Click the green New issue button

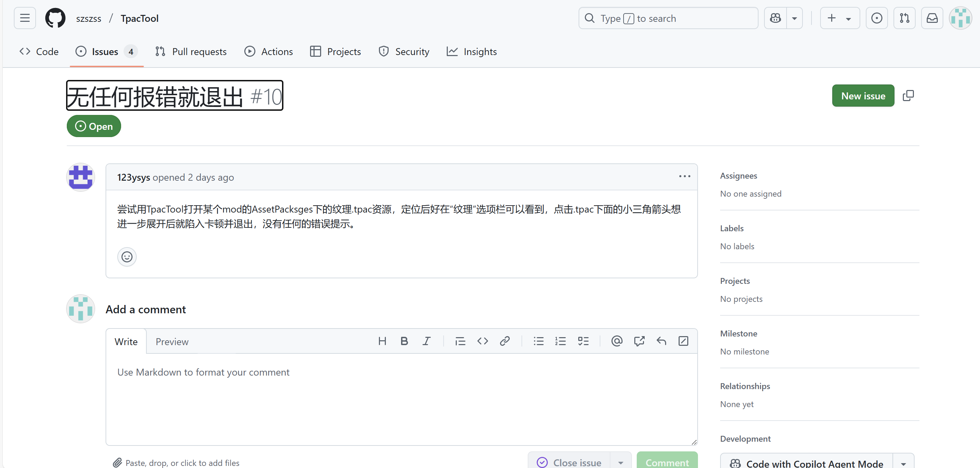coord(863,96)
